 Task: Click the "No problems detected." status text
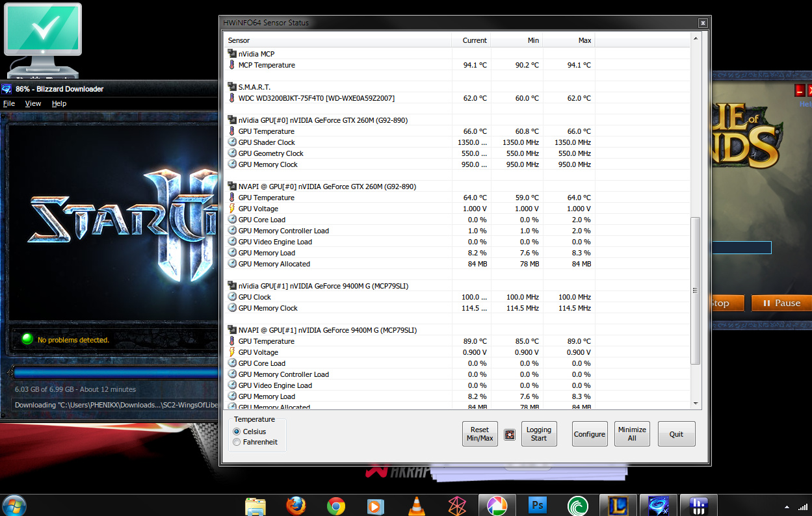click(x=73, y=340)
